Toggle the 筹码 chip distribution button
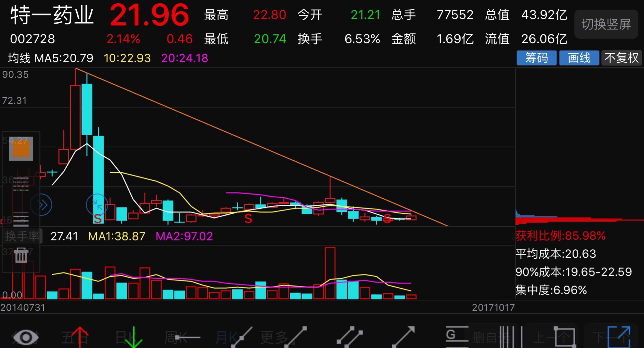 [x=537, y=58]
